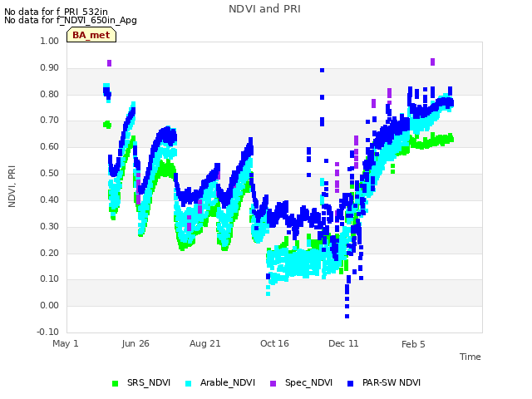
Task: Click the 0.00 y-axis tick label
Action: [50, 305]
